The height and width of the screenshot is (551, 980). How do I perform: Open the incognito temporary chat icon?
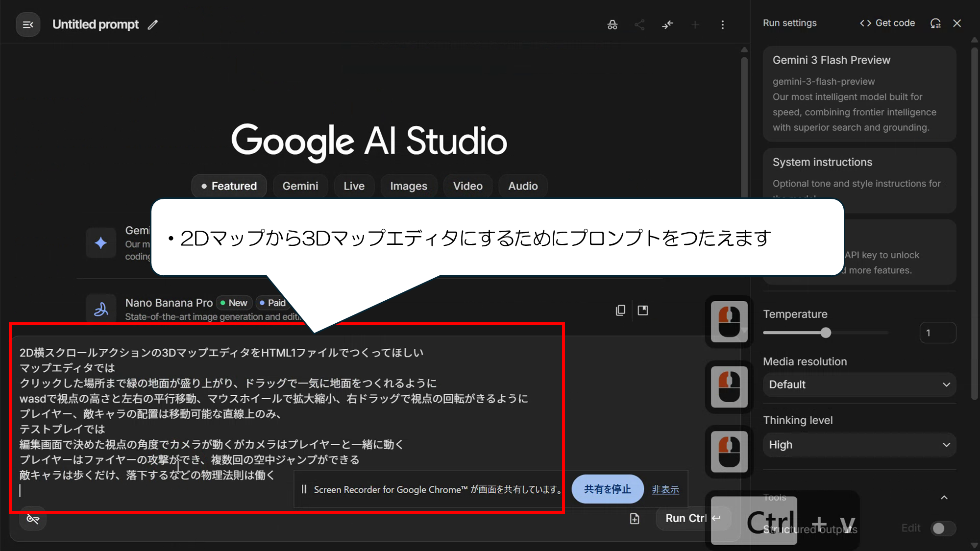pos(612,24)
